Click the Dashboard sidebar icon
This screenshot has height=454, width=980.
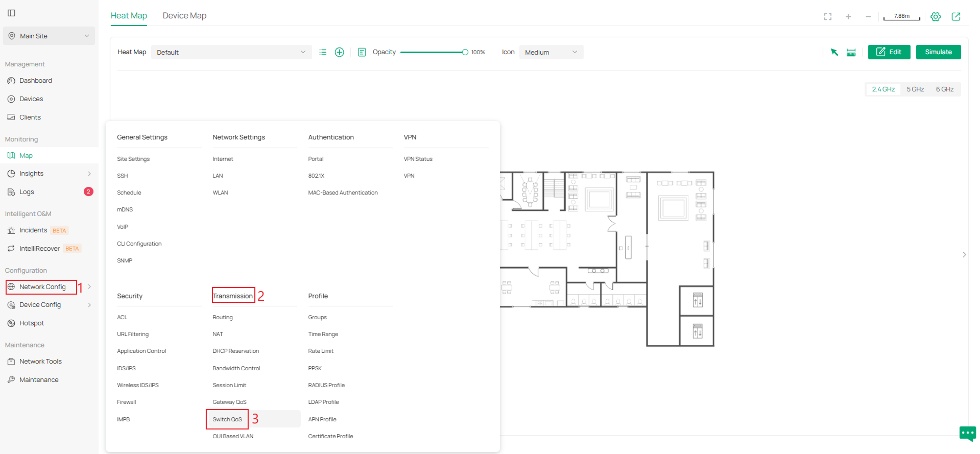11,80
